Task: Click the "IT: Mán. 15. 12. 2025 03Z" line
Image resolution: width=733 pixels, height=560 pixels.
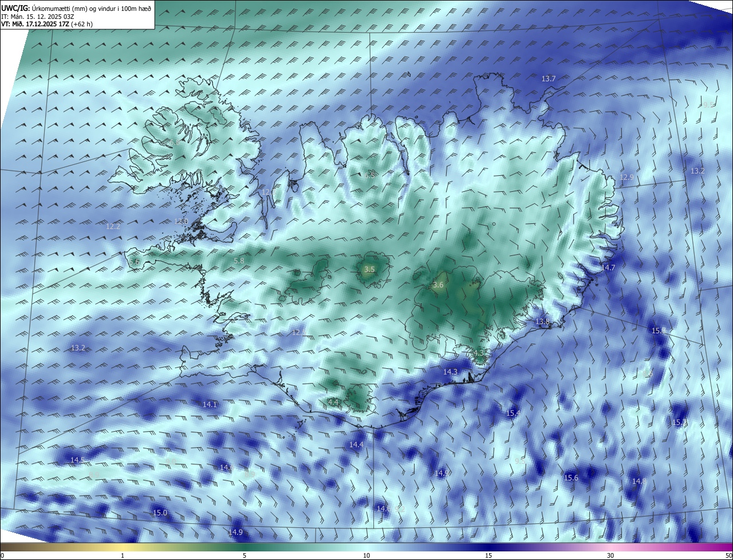Action: click(37, 16)
